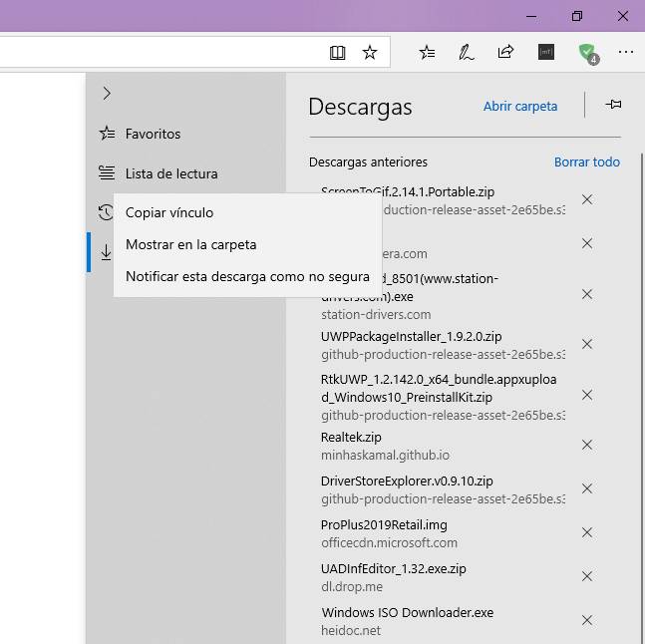Screen dimensions: 645x644
Task: Click the share page icon
Action: 505,52
